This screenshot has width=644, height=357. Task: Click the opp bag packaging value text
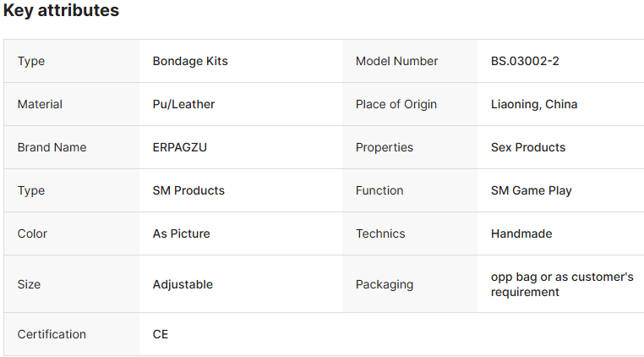click(x=561, y=284)
